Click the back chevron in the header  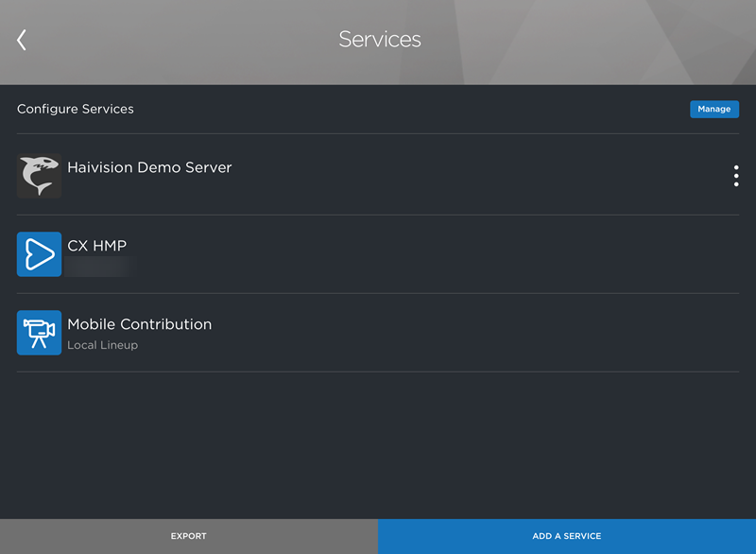[x=20, y=39]
